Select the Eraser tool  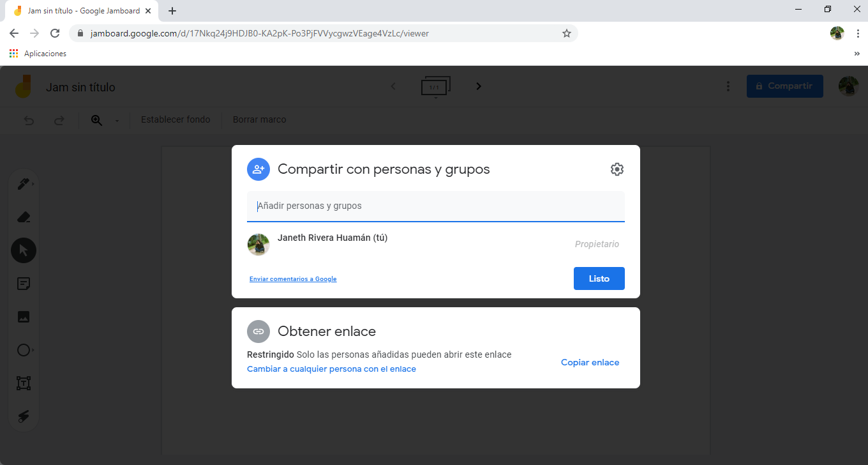24,217
